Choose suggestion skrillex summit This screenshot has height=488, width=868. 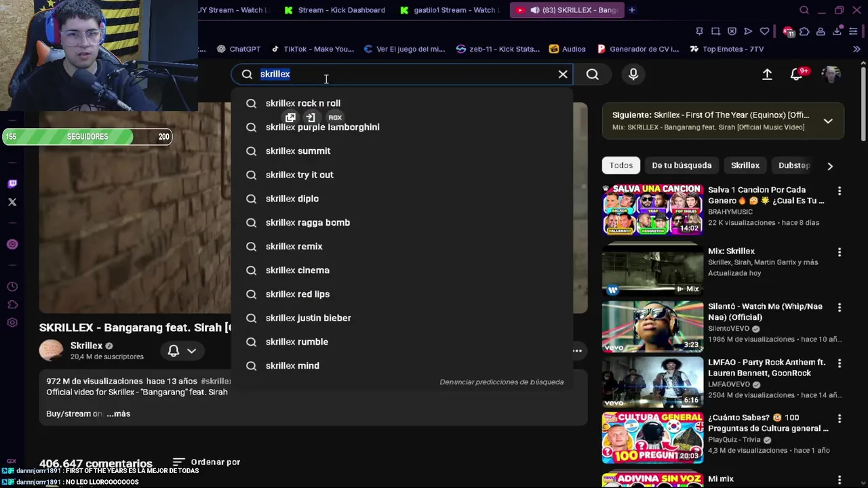402,151
